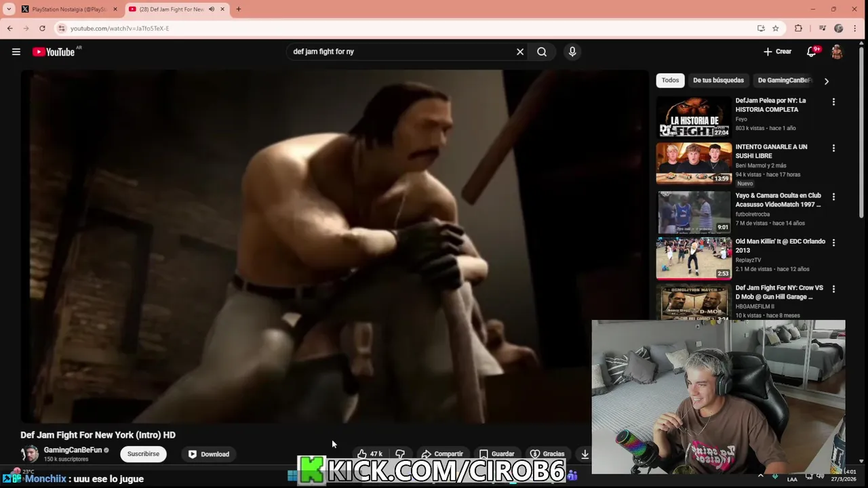The image size is (868, 488).
Task: Open the YouTube account avatar menu
Action: [x=837, y=52]
